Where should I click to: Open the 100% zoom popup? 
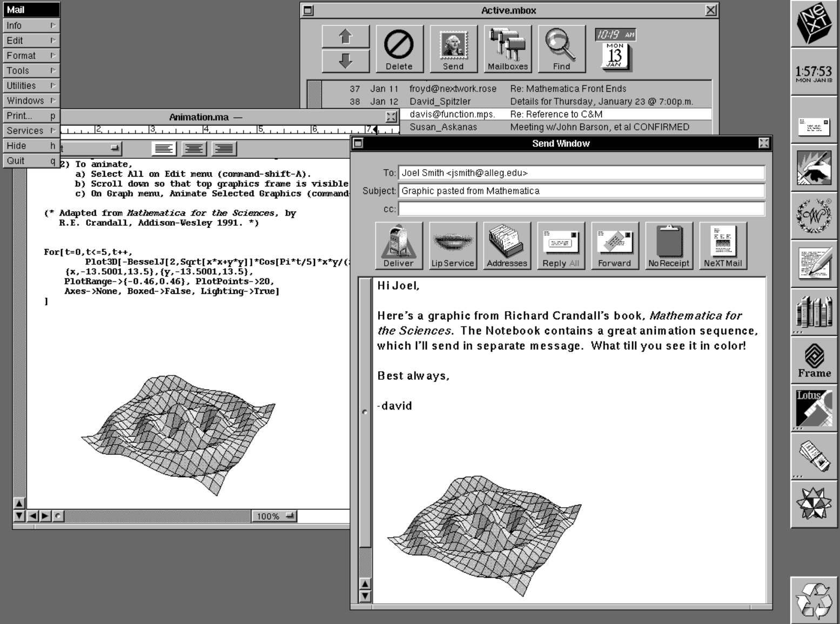pyautogui.click(x=275, y=516)
